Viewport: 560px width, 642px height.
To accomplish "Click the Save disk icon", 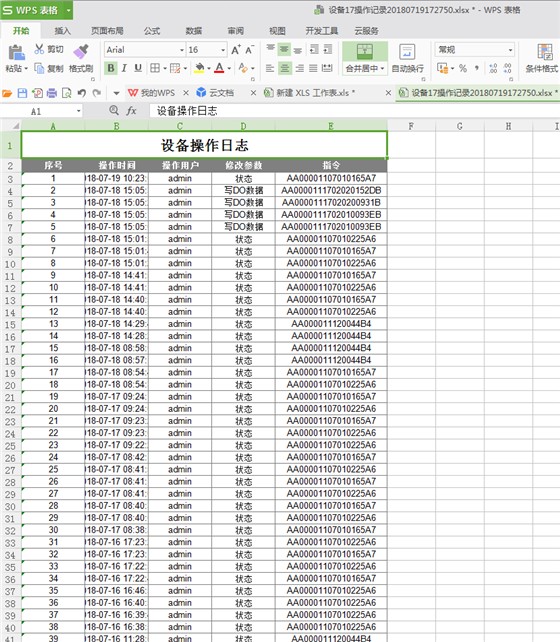I will click(x=22, y=93).
